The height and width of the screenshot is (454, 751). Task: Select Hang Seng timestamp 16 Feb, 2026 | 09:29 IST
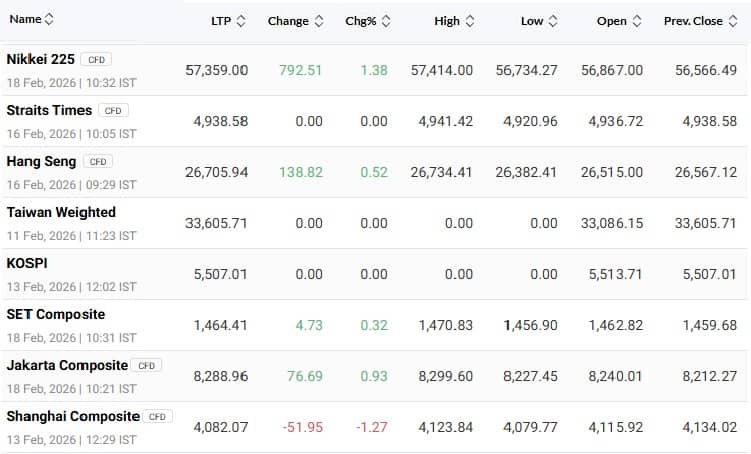click(x=71, y=185)
